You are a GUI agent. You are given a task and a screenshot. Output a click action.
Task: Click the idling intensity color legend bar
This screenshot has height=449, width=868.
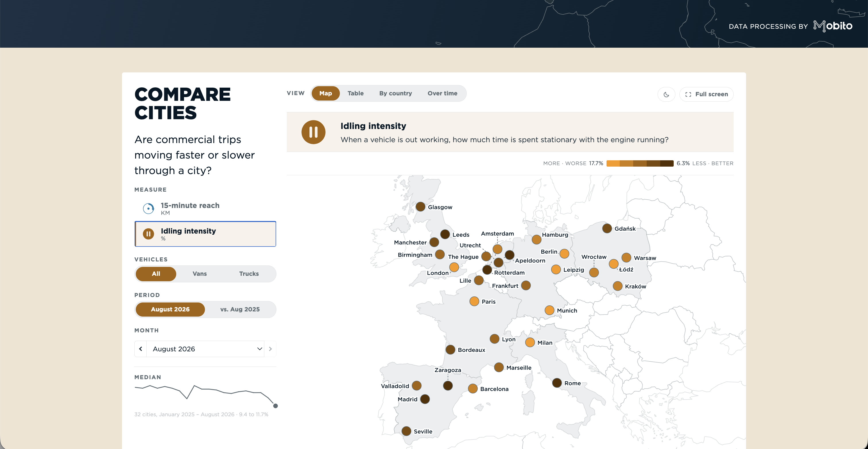point(640,163)
